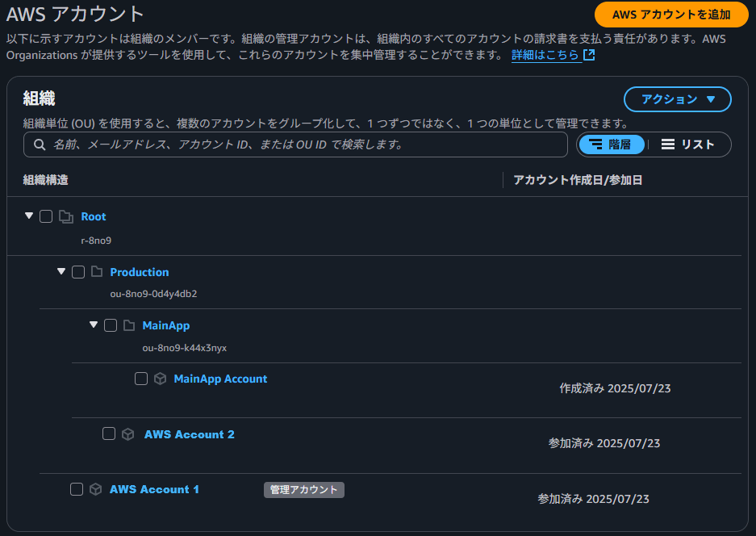This screenshot has height=536, width=756.
Task: Click the 組織 section heading
Action: coord(39,98)
